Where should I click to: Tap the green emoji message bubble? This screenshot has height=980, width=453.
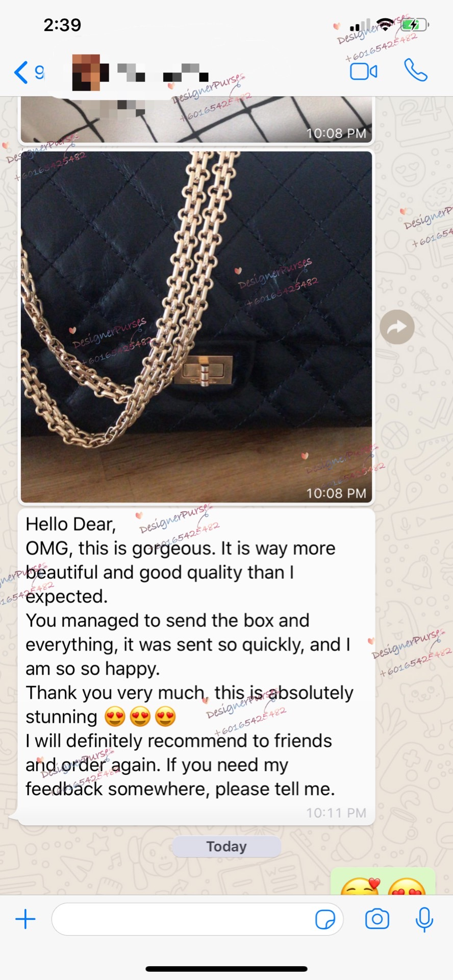tap(383, 881)
